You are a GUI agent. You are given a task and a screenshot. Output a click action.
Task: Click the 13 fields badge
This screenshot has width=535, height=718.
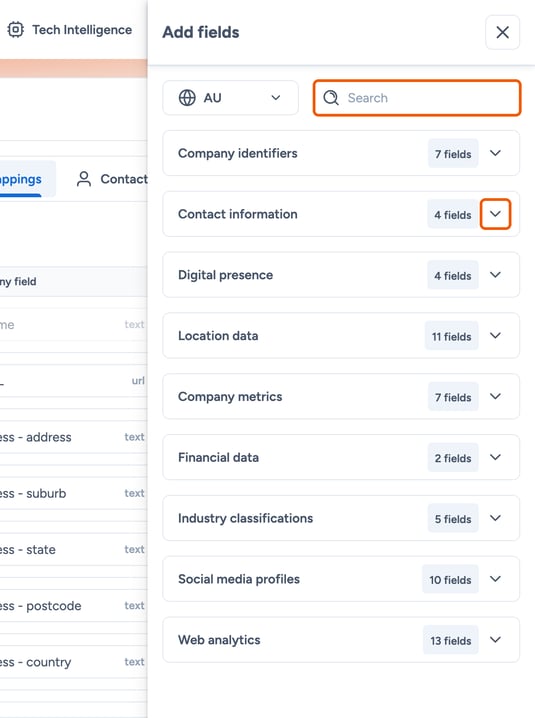(x=451, y=641)
